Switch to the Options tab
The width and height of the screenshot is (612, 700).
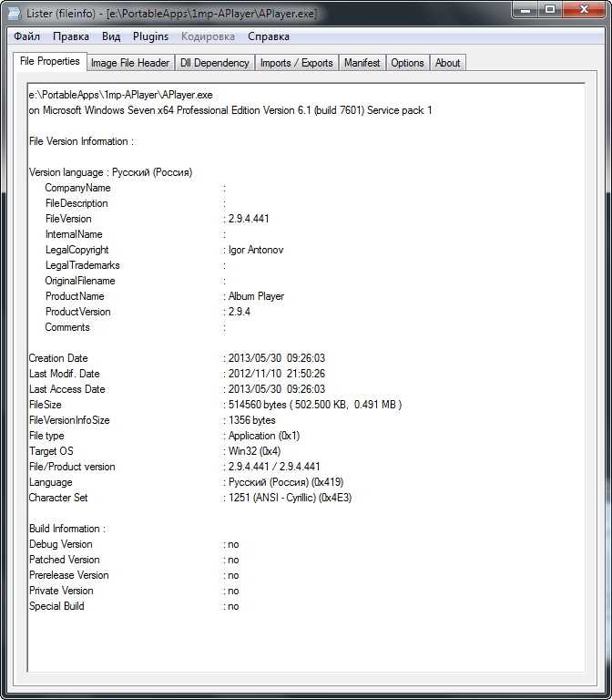point(407,63)
